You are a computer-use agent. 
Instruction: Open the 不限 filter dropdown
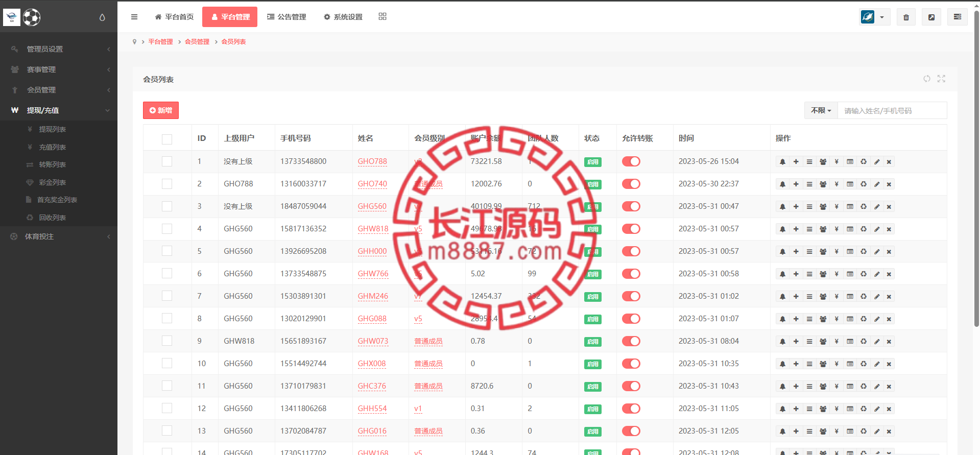[x=821, y=110]
